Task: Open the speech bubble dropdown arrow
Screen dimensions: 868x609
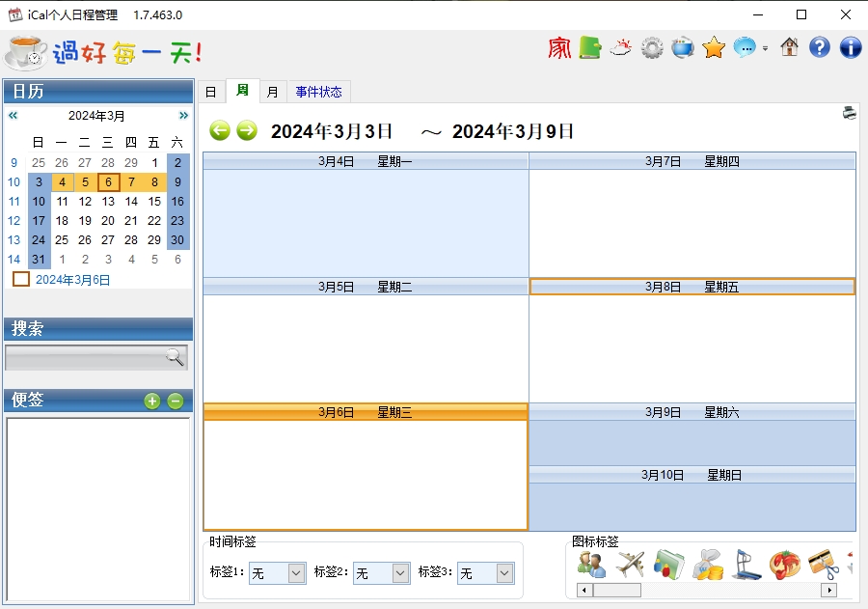Action: pos(765,48)
